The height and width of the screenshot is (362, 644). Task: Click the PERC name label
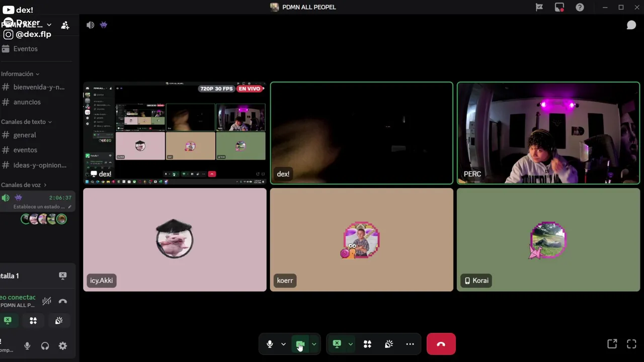(472, 174)
